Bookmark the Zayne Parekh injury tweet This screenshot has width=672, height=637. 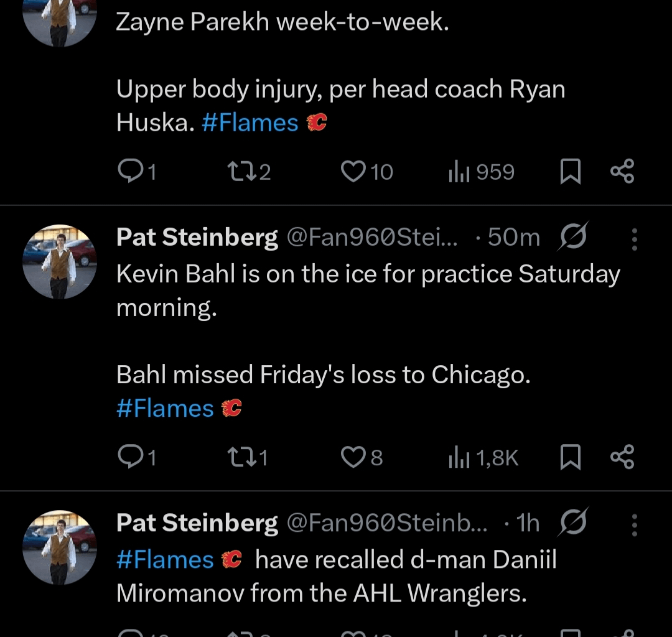571,172
